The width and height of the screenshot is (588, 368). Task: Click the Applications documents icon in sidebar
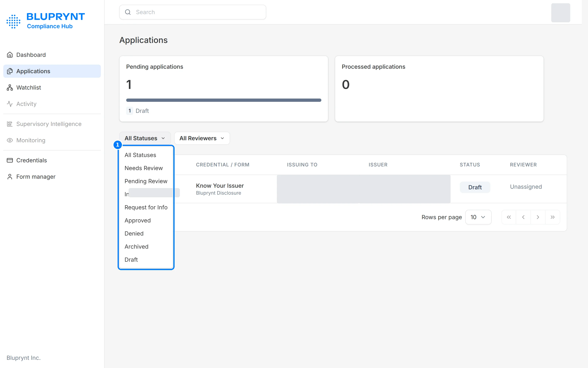[x=10, y=71]
